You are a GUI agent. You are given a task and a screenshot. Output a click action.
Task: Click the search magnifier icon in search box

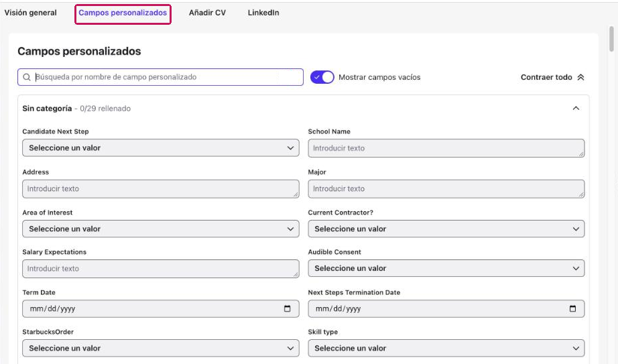26,77
